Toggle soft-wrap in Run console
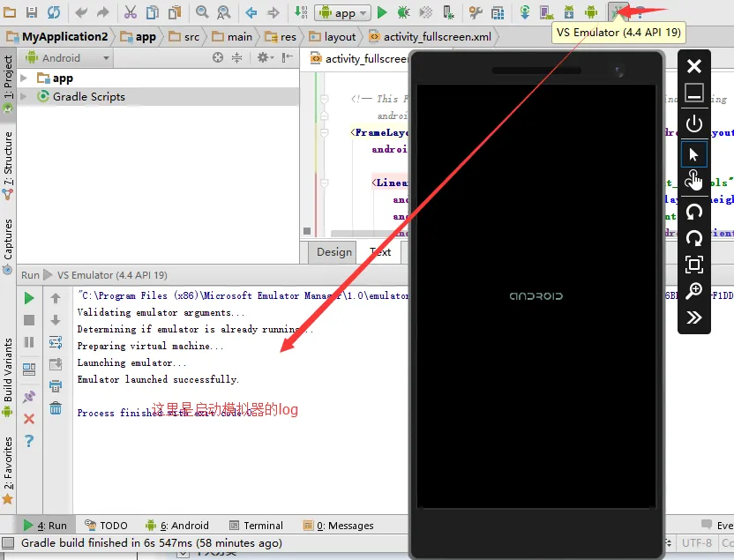The image size is (734, 560). pyautogui.click(x=56, y=341)
